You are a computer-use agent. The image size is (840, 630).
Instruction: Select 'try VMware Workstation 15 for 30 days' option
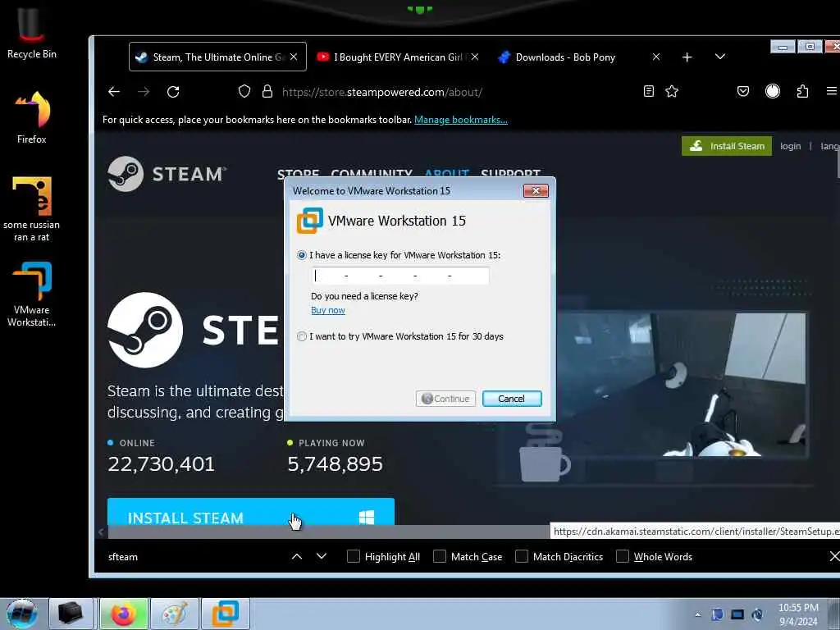(302, 336)
